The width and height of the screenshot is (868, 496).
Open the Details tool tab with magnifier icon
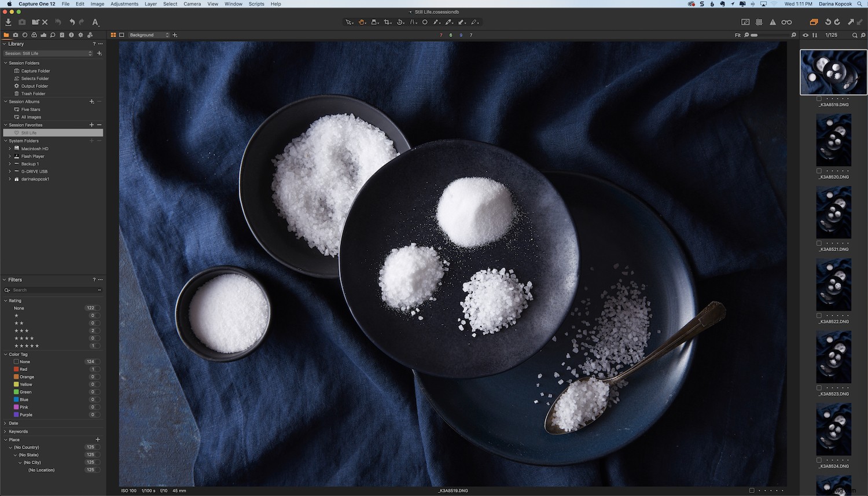(53, 35)
